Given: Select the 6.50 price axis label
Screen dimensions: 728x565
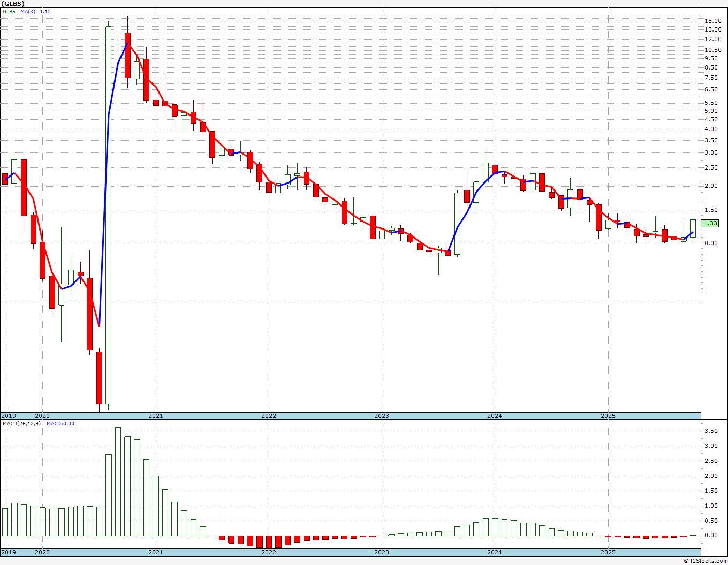Looking at the screenshot, I should 710,89.
